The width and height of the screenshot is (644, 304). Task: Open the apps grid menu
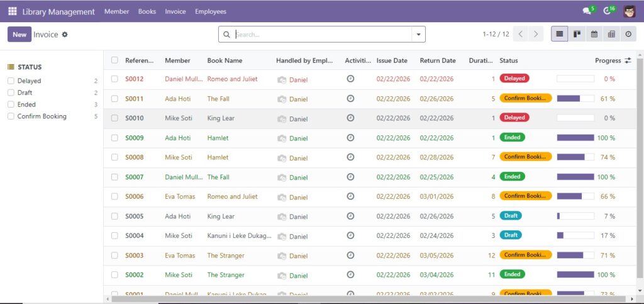(x=13, y=11)
